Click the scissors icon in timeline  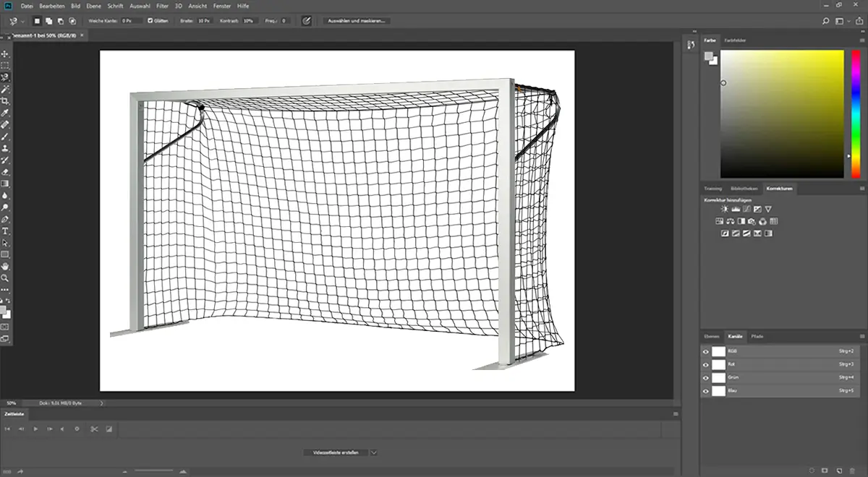pyautogui.click(x=94, y=429)
